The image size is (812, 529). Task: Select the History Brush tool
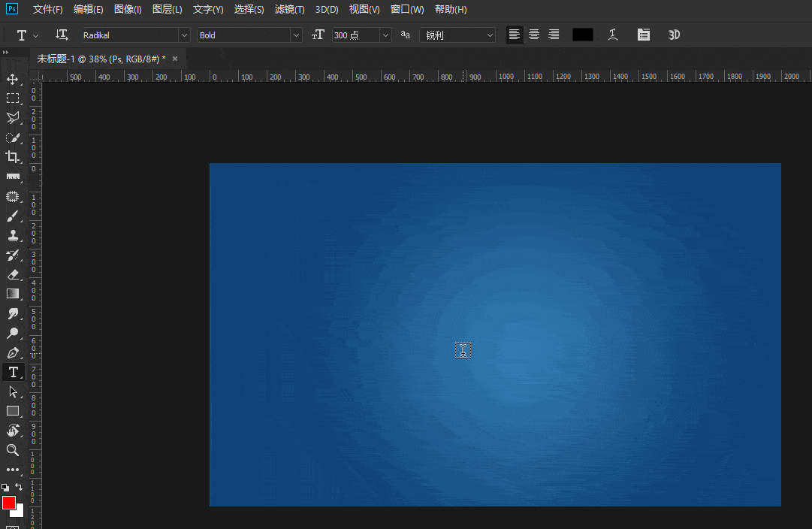pyautogui.click(x=13, y=255)
